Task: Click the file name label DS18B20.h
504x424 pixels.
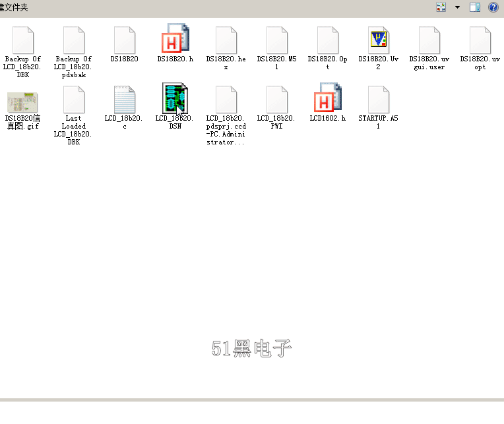Action: tap(175, 59)
